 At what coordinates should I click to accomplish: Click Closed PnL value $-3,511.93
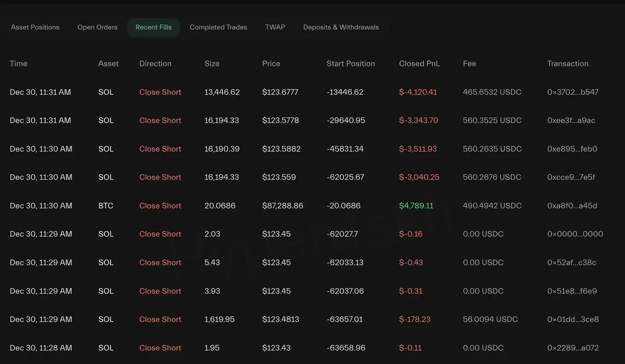click(418, 148)
